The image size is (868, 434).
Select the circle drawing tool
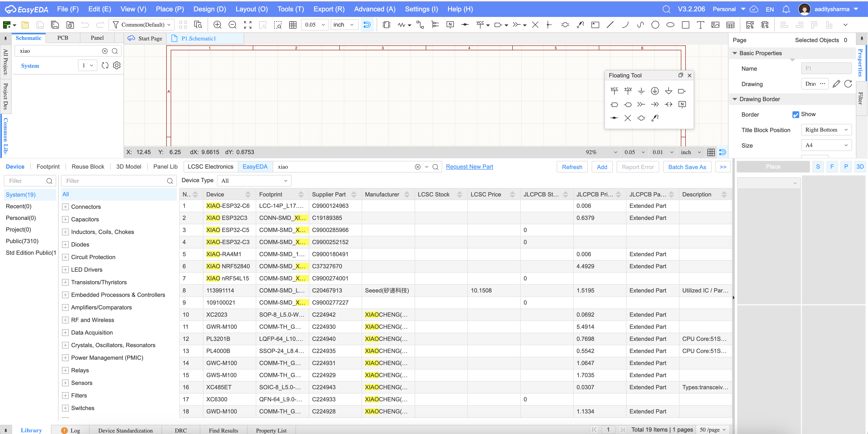tap(655, 25)
